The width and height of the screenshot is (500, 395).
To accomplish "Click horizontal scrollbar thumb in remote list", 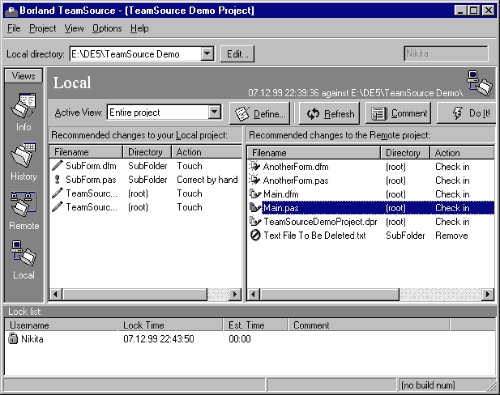I will (x=330, y=294).
